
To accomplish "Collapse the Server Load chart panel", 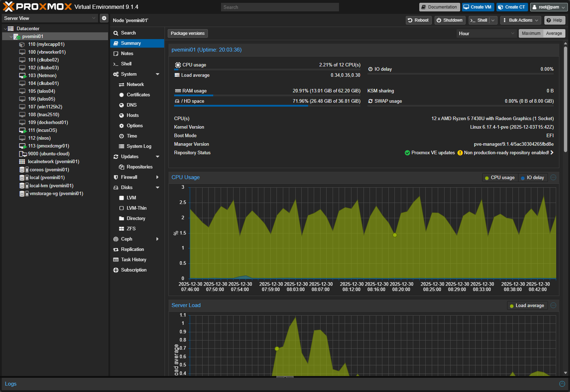I will click(553, 305).
